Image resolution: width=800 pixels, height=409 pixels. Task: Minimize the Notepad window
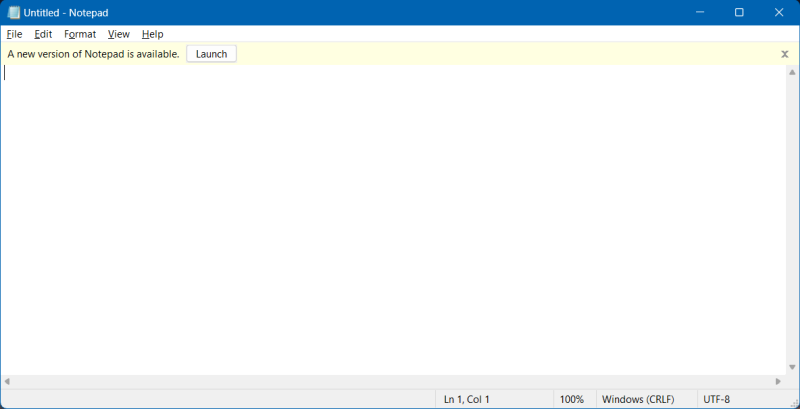coord(700,13)
